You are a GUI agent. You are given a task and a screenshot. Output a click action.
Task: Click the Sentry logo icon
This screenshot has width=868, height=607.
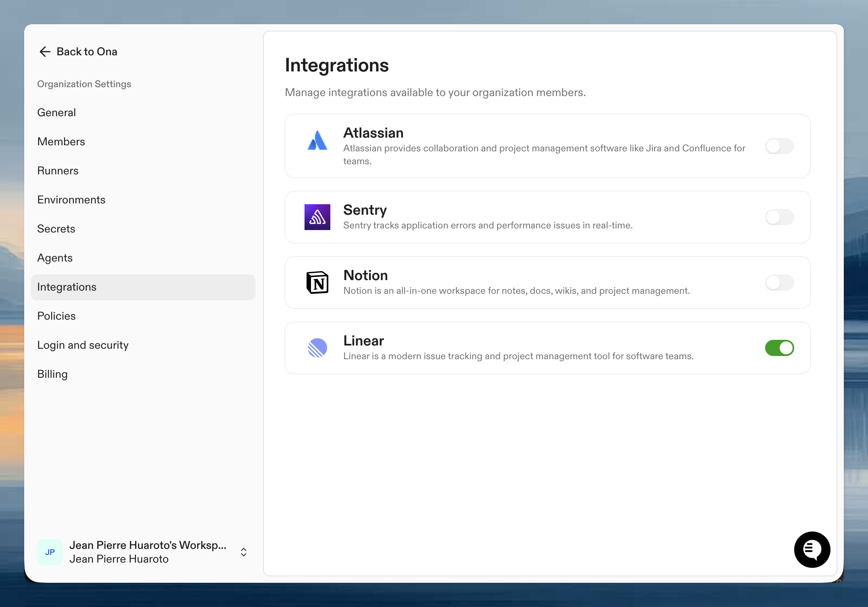pyautogui.click(x=317, y=217)
